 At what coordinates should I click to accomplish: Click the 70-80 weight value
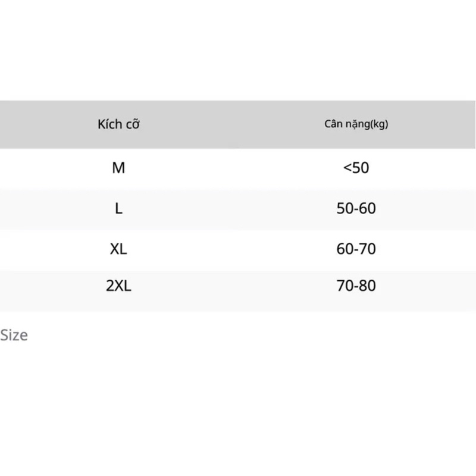click(356, 286)
